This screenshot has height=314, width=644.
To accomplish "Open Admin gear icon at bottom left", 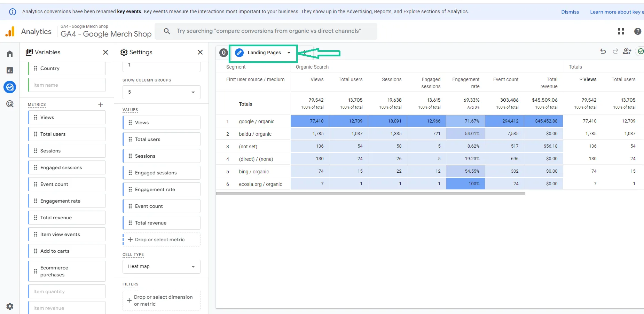I will [x=10, y=306].
